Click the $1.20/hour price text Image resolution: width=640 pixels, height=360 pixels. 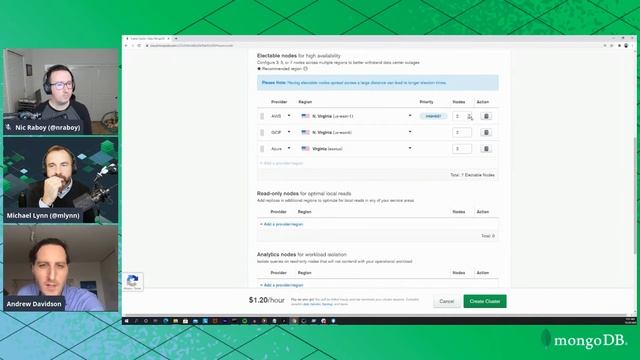click(267, 300)
